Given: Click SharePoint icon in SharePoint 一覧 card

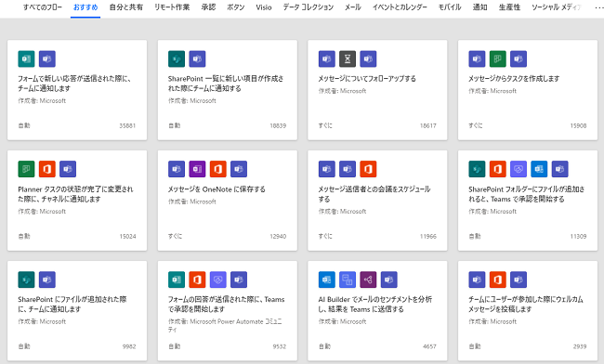Looking at the screenshot, I should click(177, 58).
